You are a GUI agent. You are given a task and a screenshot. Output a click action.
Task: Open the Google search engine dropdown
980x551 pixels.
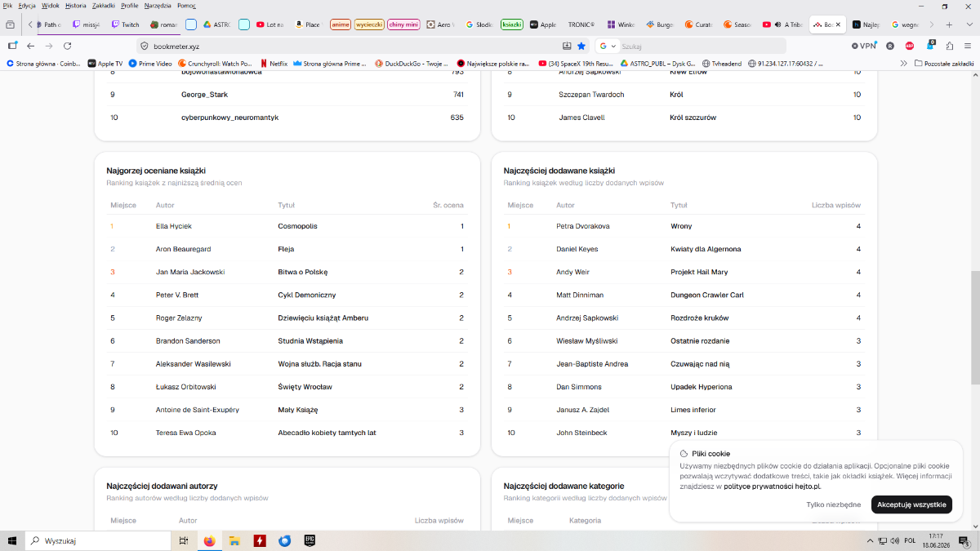pos(607,46)
